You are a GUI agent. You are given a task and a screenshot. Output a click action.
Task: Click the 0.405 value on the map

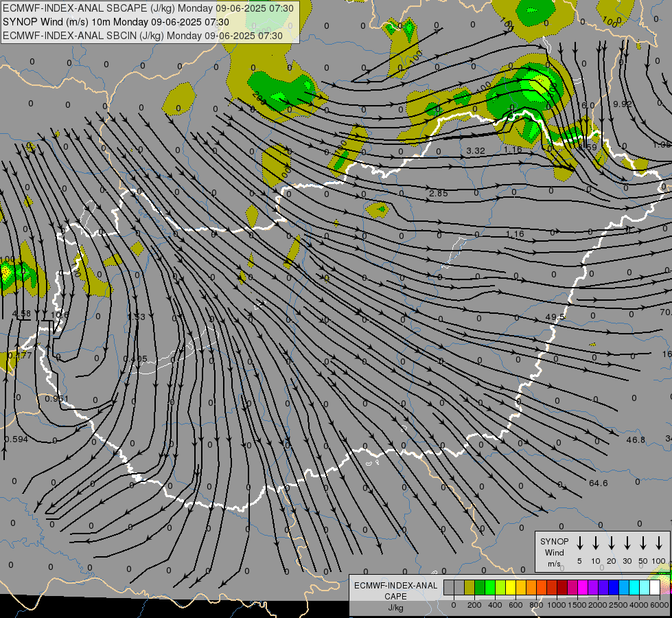click(x=135, y=359)
